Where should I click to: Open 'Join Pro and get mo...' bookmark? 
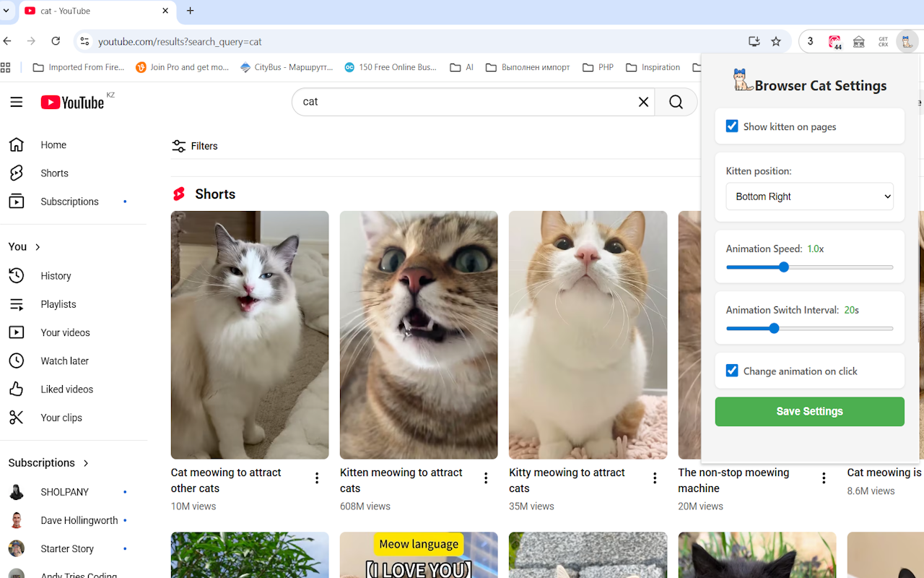183,67
